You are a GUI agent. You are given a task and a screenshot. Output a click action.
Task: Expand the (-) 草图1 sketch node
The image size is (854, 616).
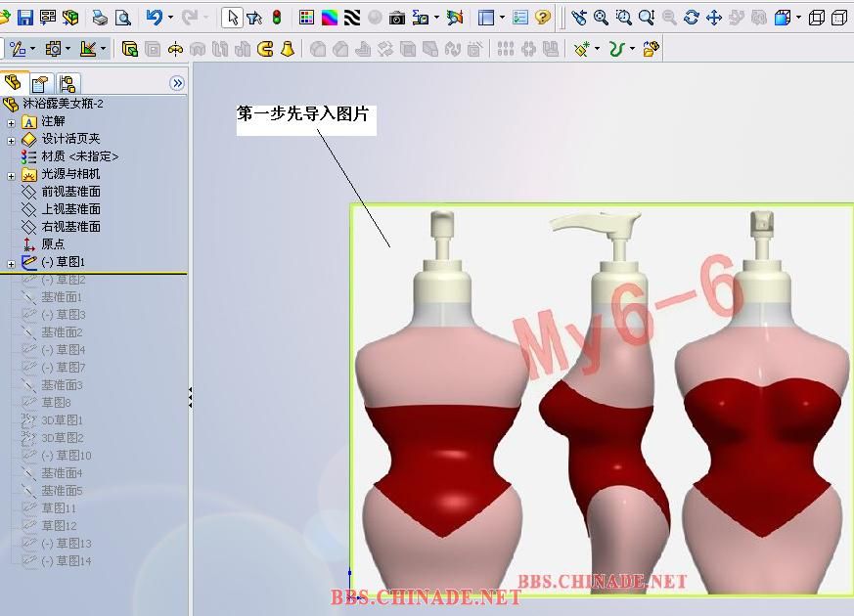(x=11, y=264)
